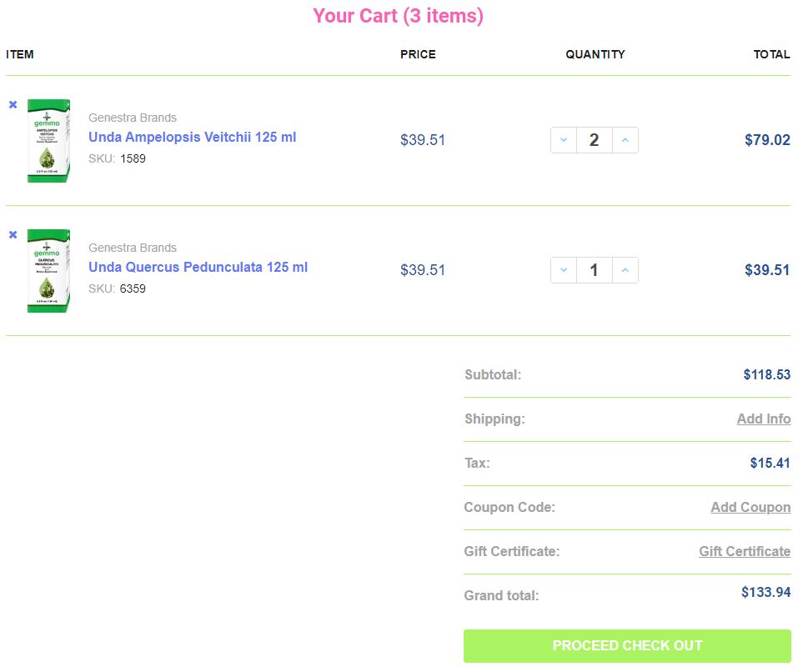Increase quantity of Unda Quercus Pedunculata
The height and width of the screenshot is (672, 803).
[x=625, y=270]
